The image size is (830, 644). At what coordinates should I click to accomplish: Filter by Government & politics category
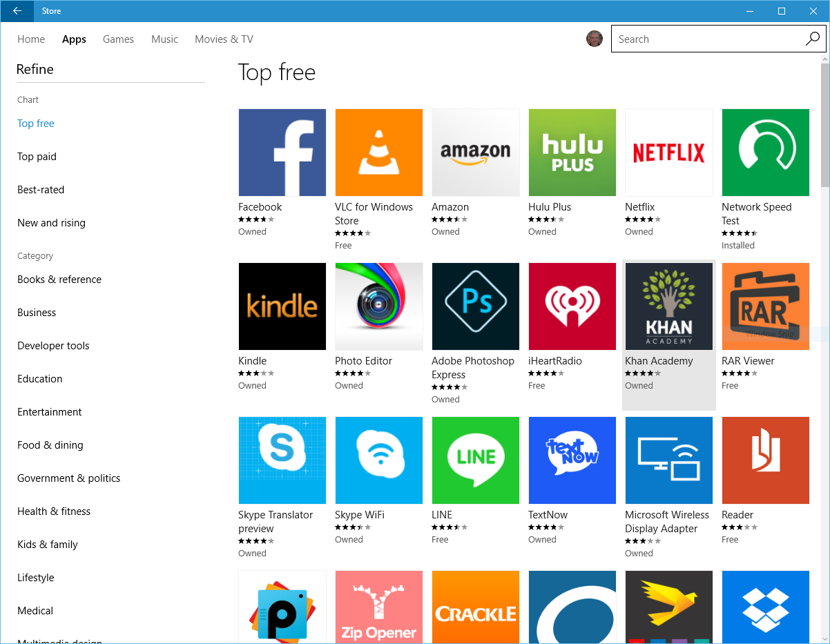[69, 478]
